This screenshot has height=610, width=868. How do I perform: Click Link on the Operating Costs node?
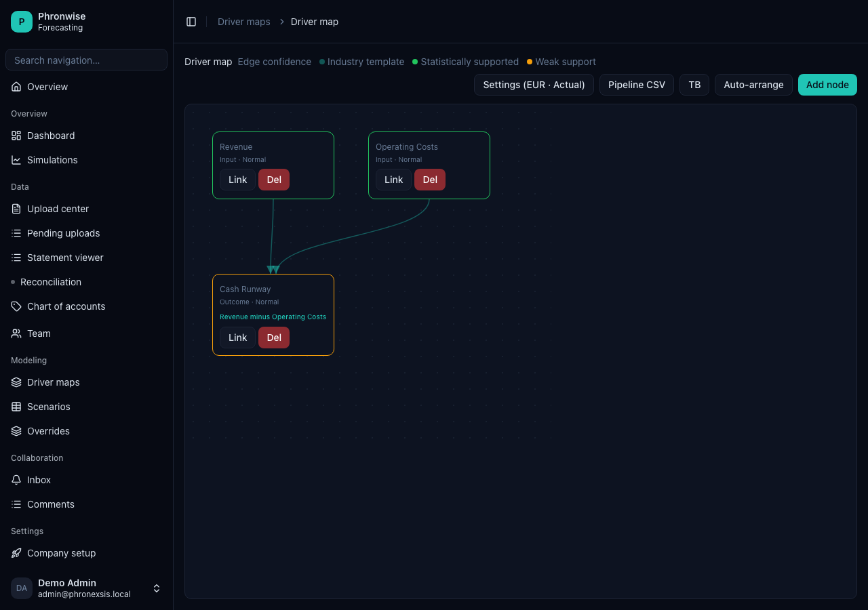tap(393, 180)
